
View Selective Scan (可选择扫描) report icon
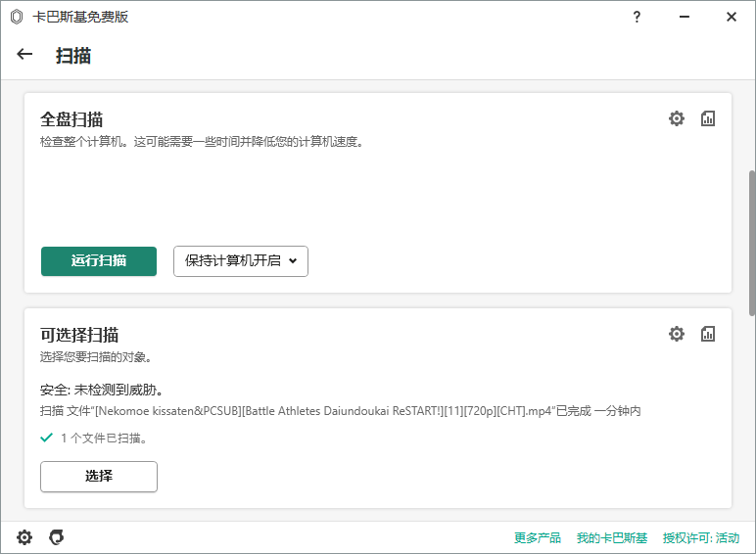click(708, 334)
